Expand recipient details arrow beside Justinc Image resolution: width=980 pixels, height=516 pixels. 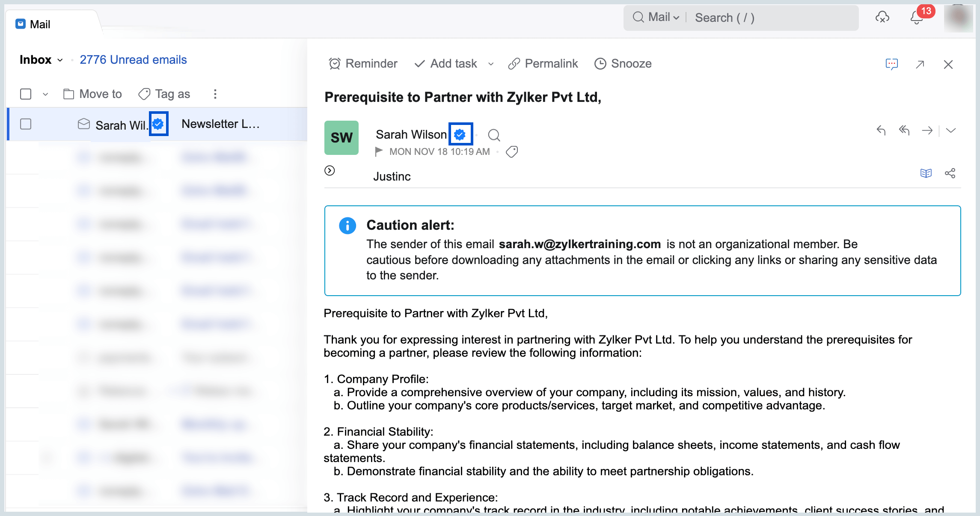(x=330, y=171)
